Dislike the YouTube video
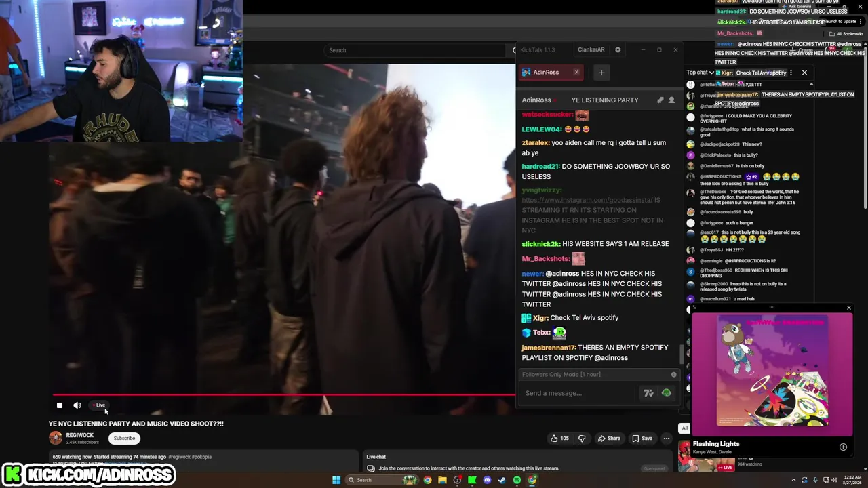The width and height of the screenshot is (868, 488). 582,439
